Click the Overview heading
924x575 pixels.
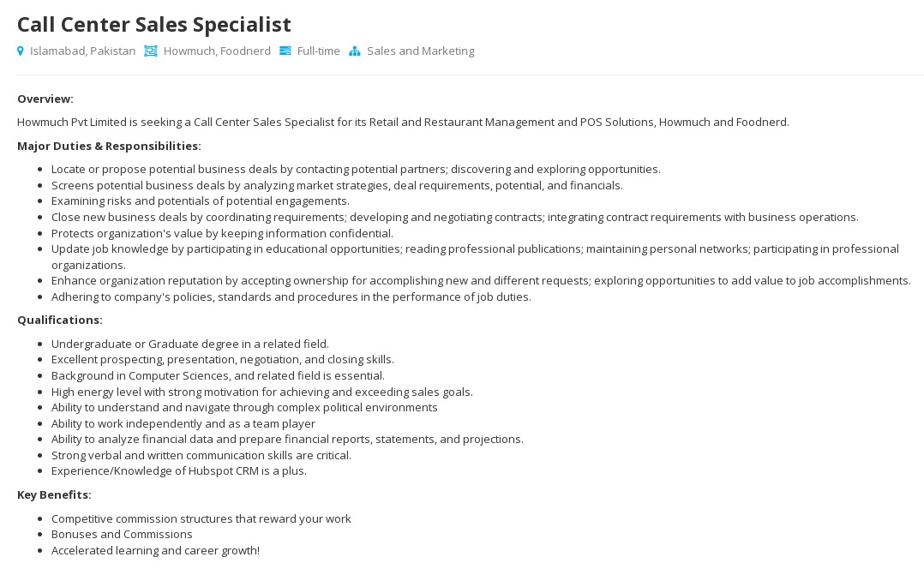pyautogui.click(x=45, y=99)
